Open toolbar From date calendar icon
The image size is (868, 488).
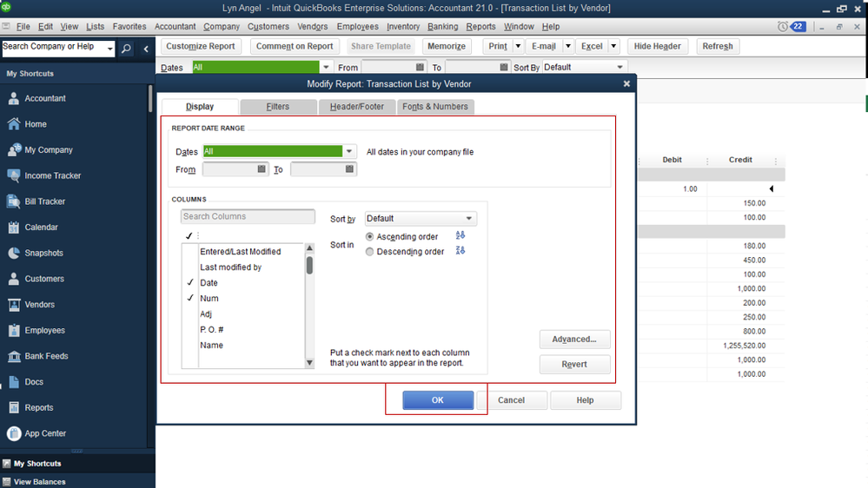click(420, 67)
